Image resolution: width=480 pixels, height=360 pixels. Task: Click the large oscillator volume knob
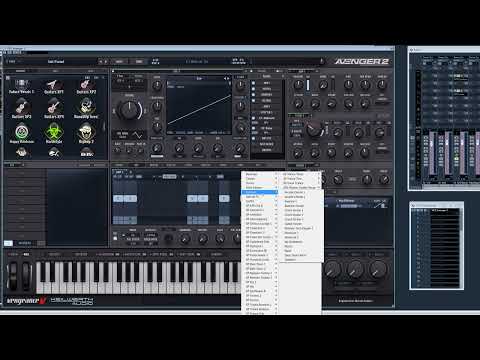[x=129, y=110]
